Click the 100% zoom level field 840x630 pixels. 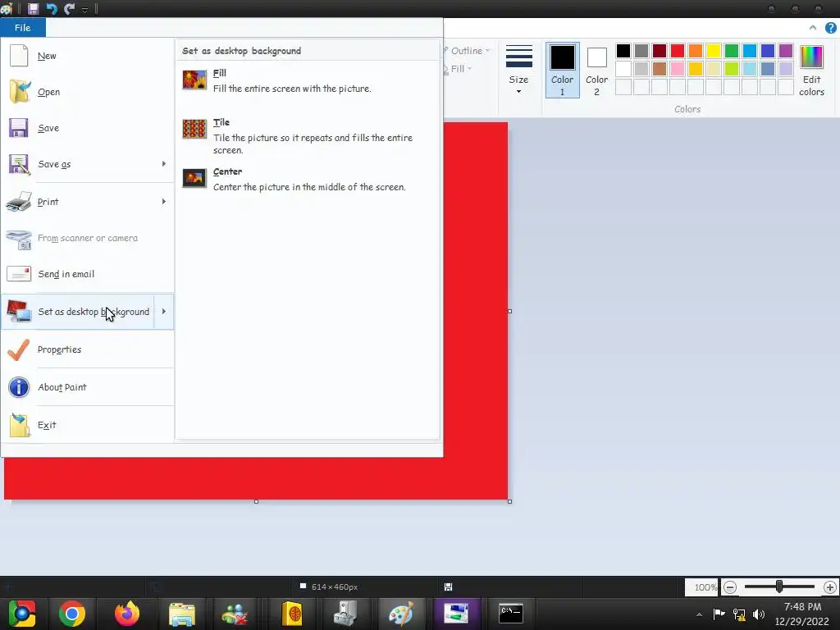pos(702,587)
